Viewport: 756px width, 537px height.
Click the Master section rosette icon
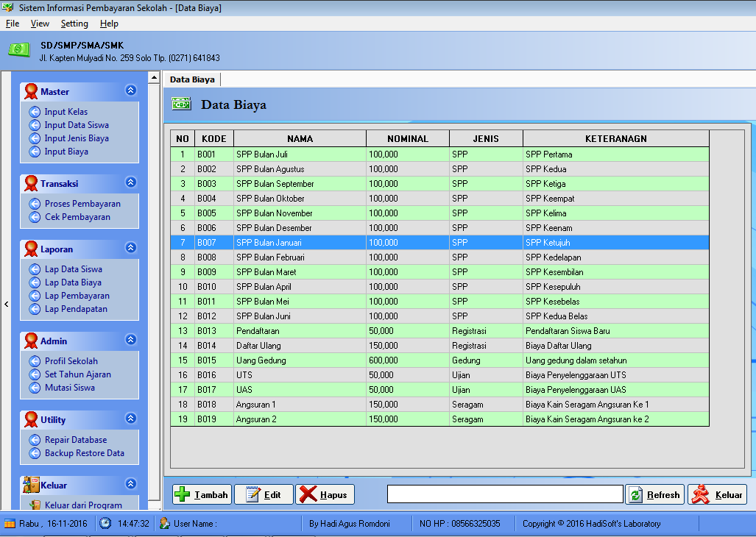[31, 91]
